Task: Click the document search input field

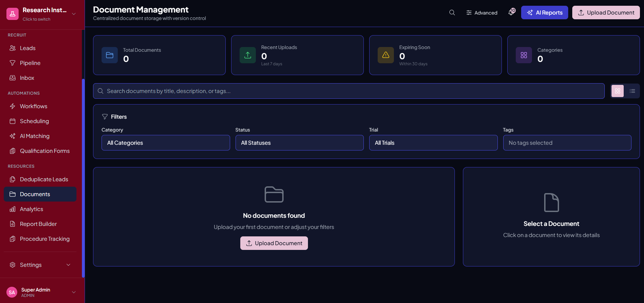Action: [349, 91]
